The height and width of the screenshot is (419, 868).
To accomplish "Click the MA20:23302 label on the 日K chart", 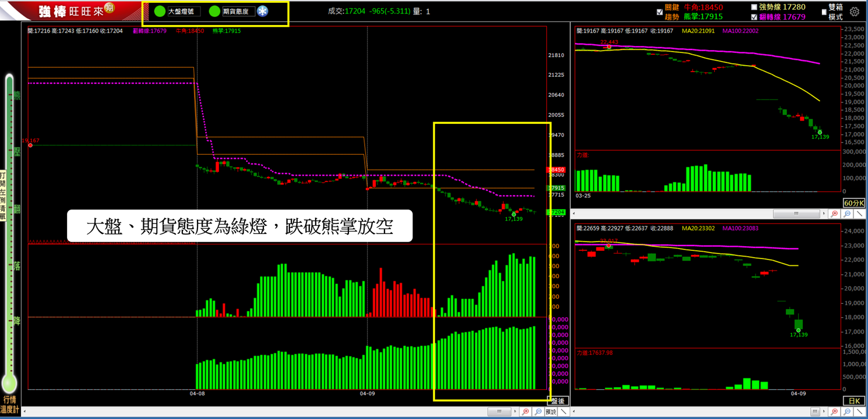I will click(x=699, y=228).
